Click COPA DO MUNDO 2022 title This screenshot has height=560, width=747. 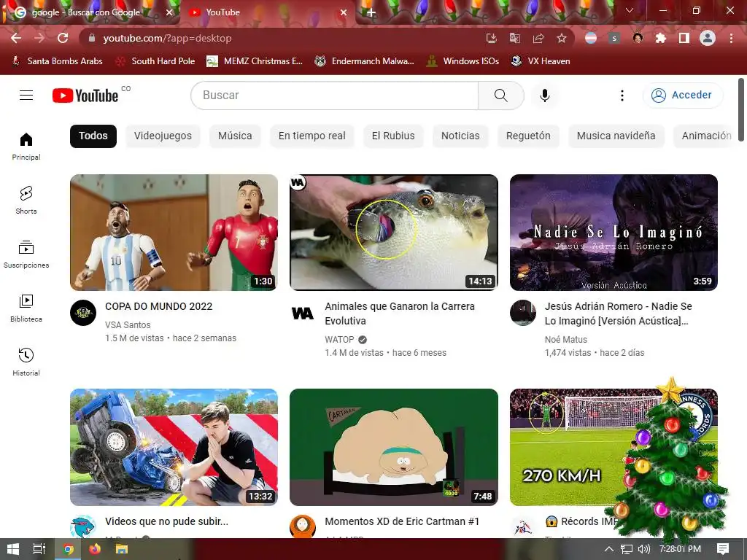pyautogui.click(x=158, y=306)
